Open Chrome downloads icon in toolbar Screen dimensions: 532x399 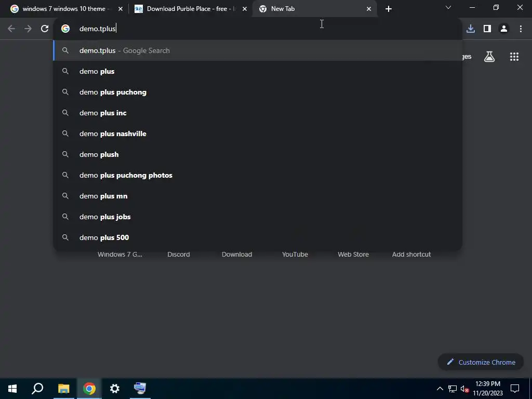471,29
